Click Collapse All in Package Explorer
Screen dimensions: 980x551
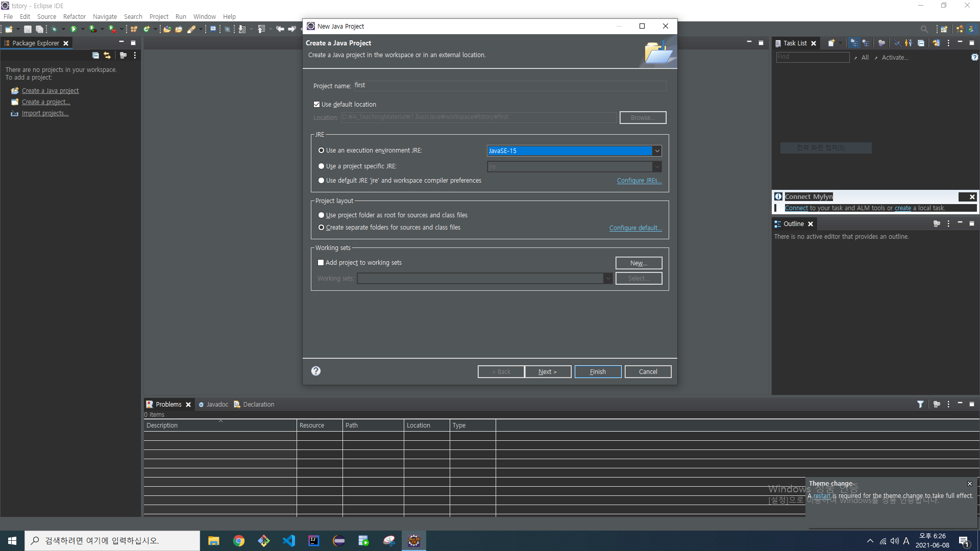95,55
